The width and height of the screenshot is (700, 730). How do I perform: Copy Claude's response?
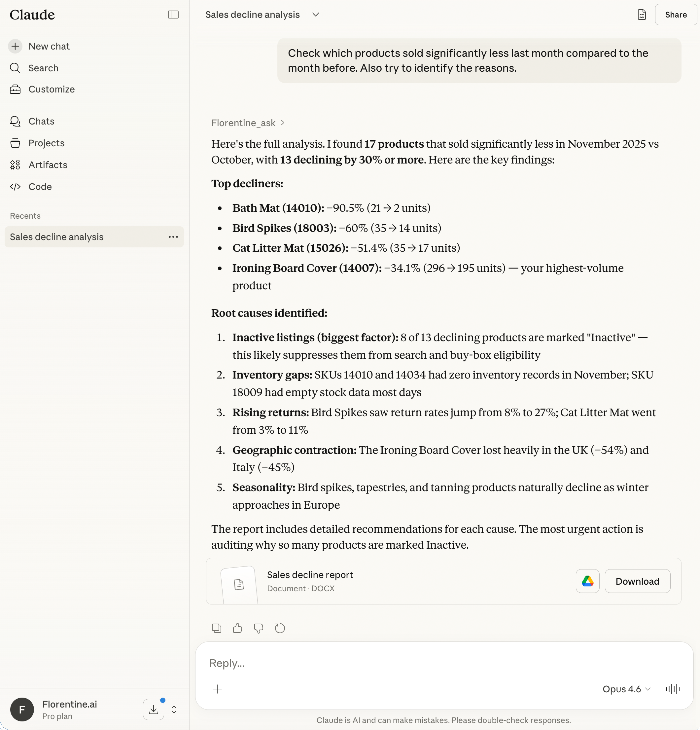click(x=216, y=628)
